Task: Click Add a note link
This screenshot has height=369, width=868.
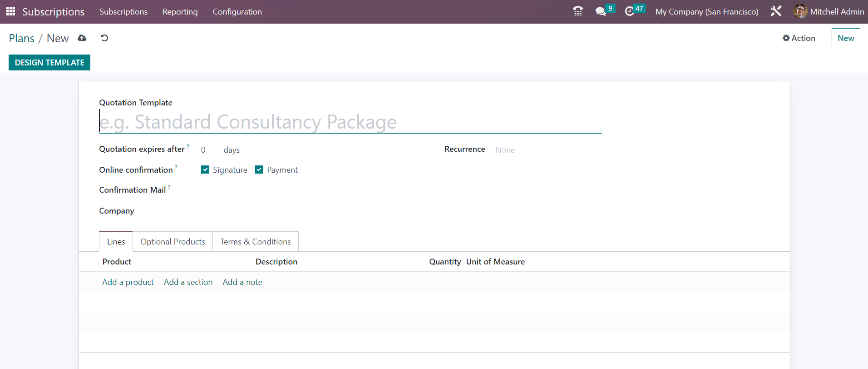Action: [x=242, y=282]
